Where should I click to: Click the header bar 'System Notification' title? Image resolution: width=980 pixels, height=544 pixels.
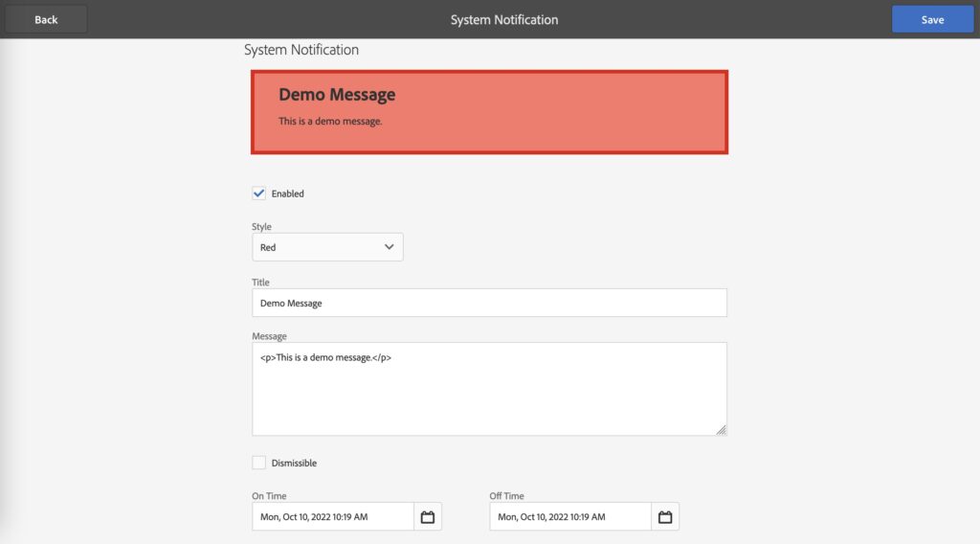click(504, 19)
